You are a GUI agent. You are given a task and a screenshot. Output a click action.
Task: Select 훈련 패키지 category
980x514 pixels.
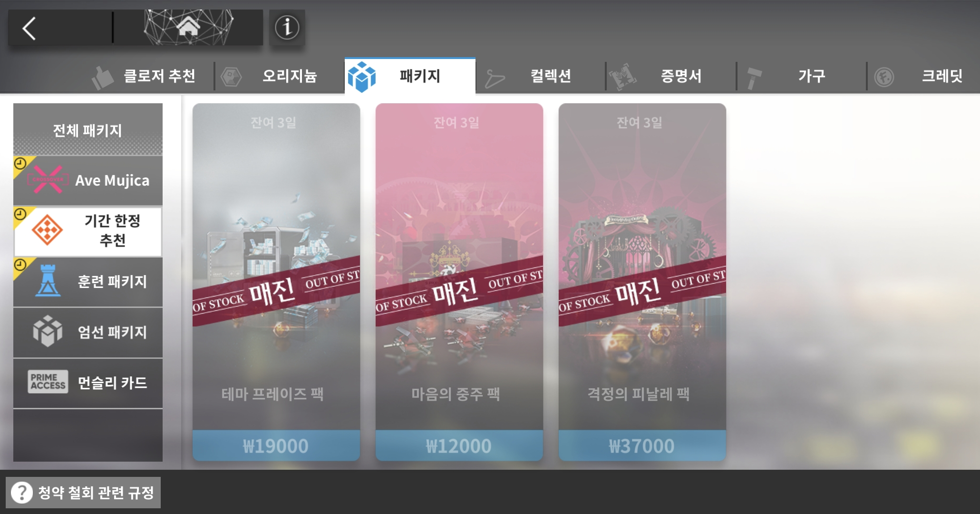88,282
